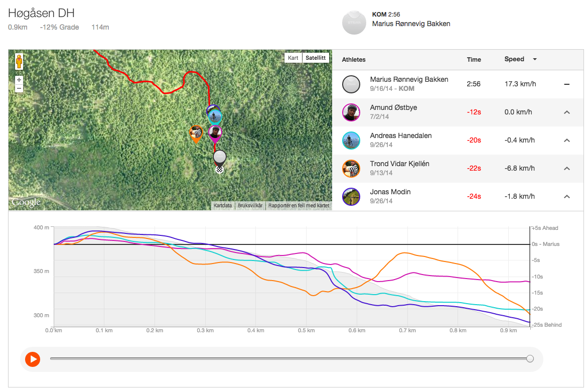
Task: Click the magenta map marker pin
Action: point(215,134)
